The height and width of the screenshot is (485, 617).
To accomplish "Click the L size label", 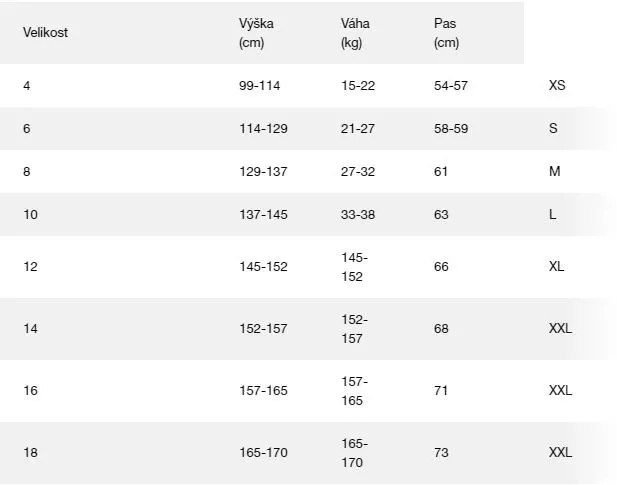I will click(553, 215).
